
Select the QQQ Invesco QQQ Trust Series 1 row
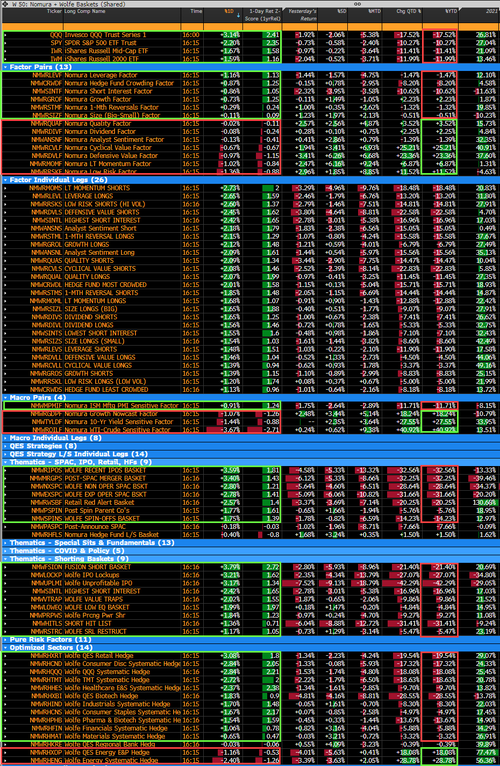[x=250, y=35]
